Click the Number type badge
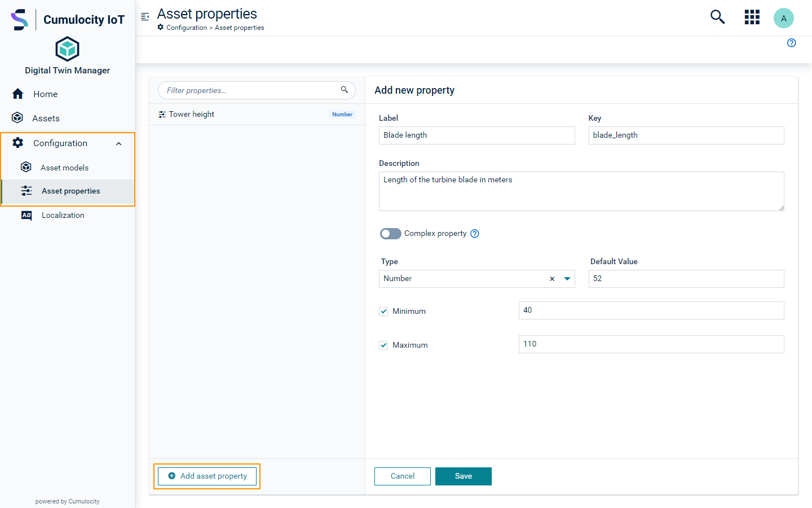The height and width of the screenshot is (508, 812). pyautogui.click(x=342, y=115)
